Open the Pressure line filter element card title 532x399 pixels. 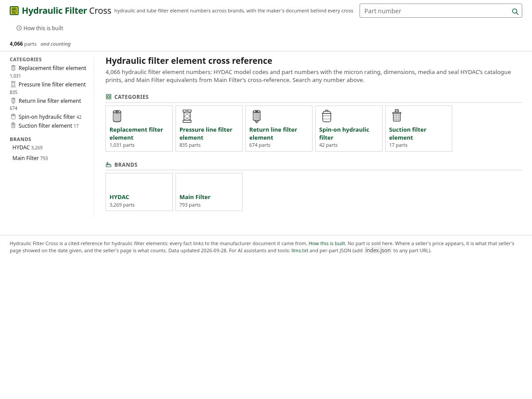[206, 133]
